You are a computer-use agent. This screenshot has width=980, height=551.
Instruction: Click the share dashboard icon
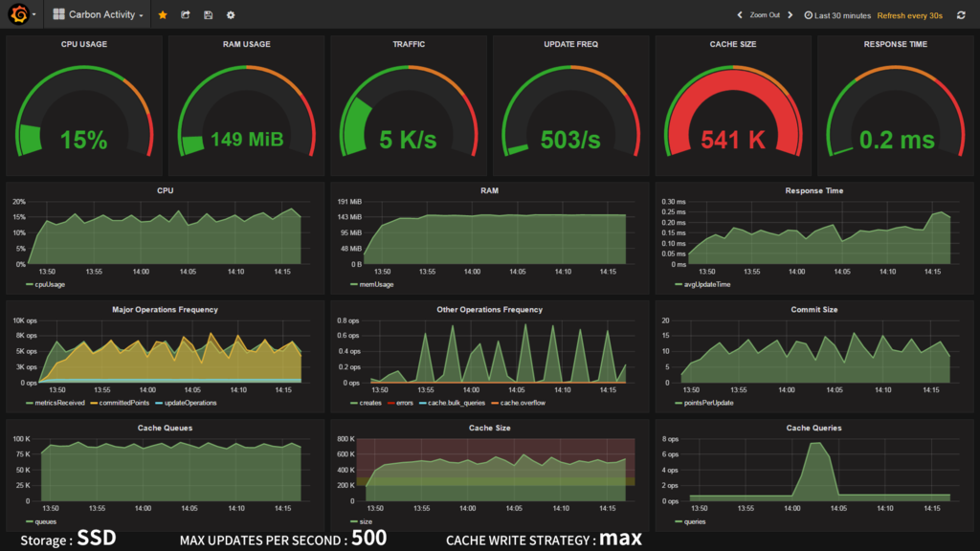point(186,15)
